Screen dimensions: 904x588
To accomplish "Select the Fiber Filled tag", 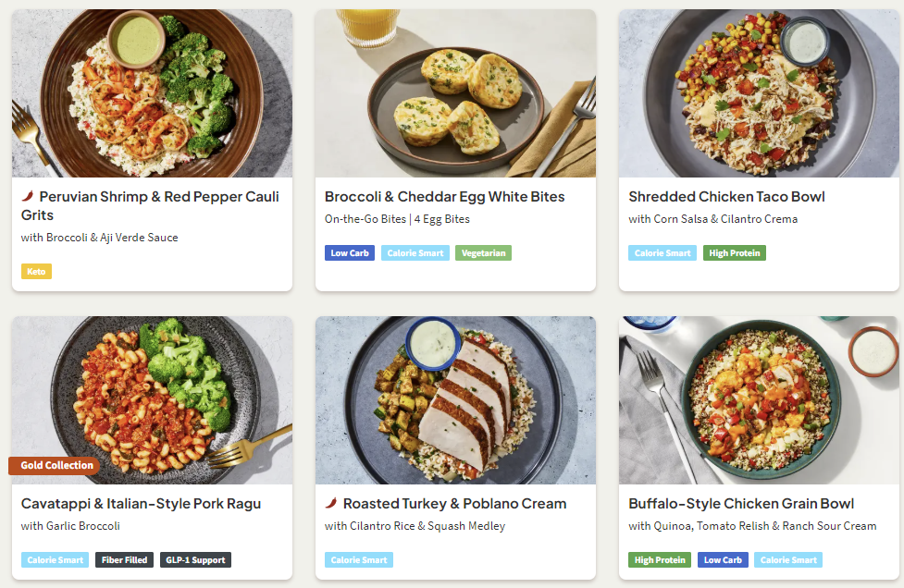I will [124, 560].
